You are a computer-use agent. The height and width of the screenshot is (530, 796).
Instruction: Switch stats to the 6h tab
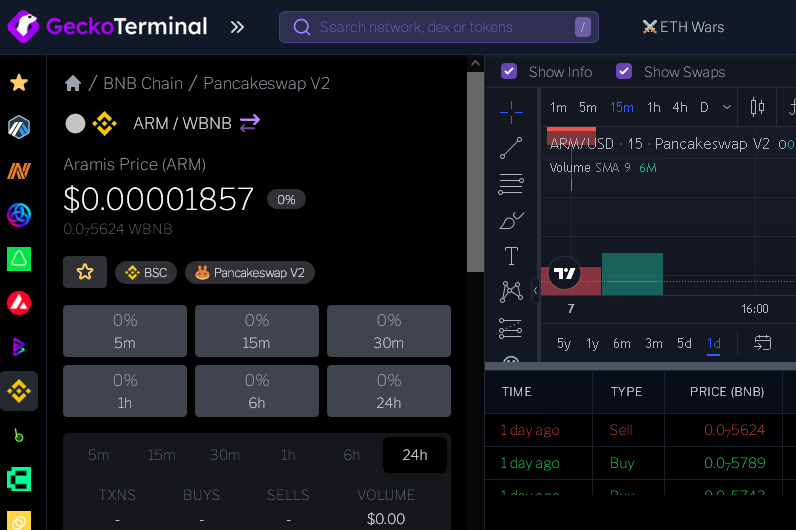(351, 455)
